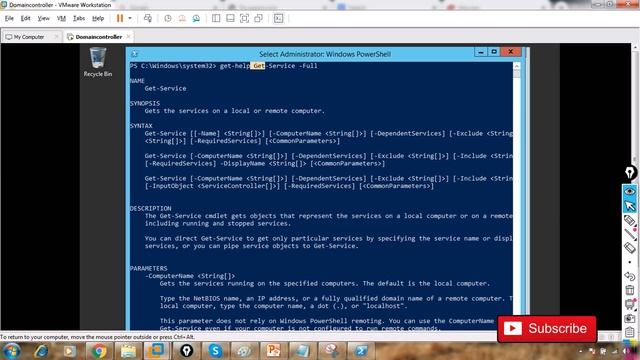Image resolution: width=640 pixels, height=360 pixels.
Task: Click the NAME heading in PowerShell
Action: click(x=137, y=81)
